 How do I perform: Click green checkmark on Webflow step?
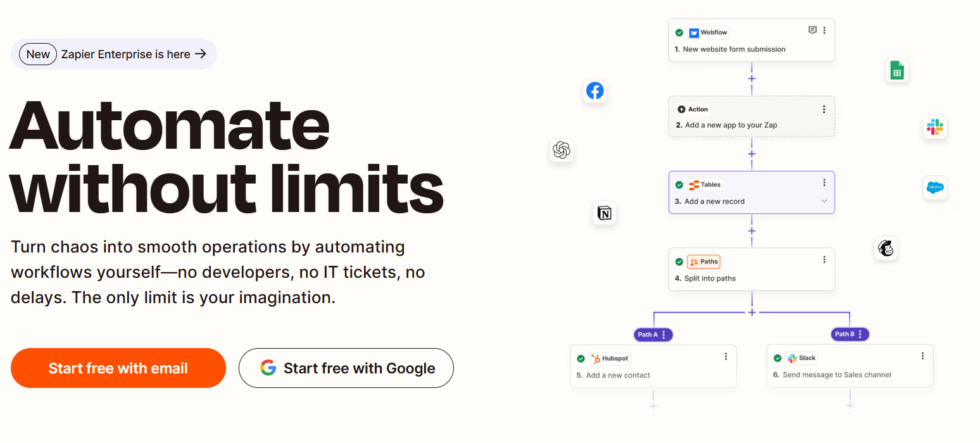679,33
